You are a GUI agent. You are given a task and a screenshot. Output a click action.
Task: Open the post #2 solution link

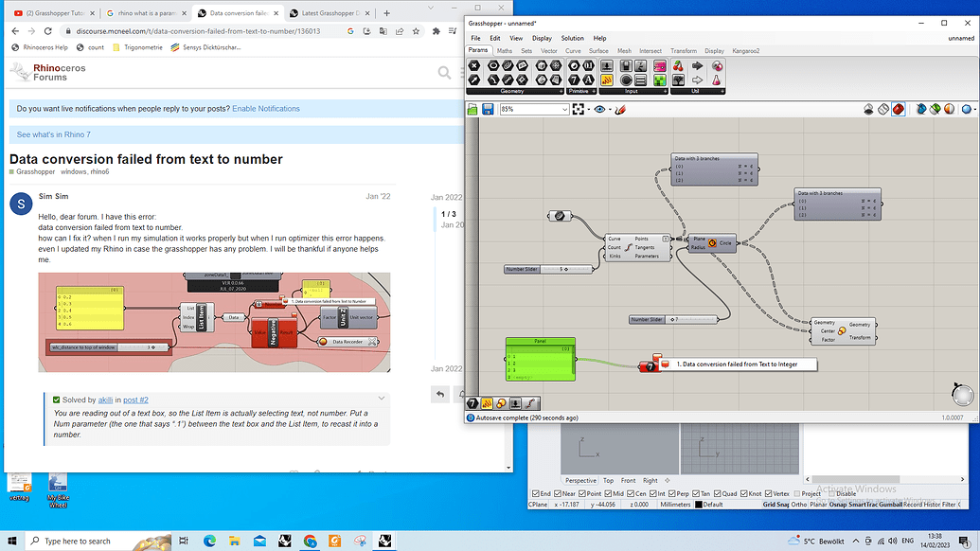coord(135,400)
